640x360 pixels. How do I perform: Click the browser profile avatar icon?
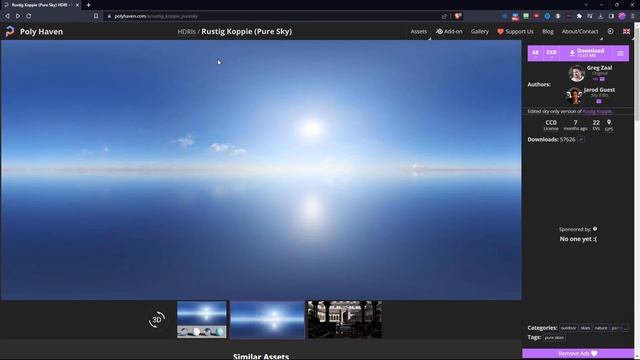(622, 16)
